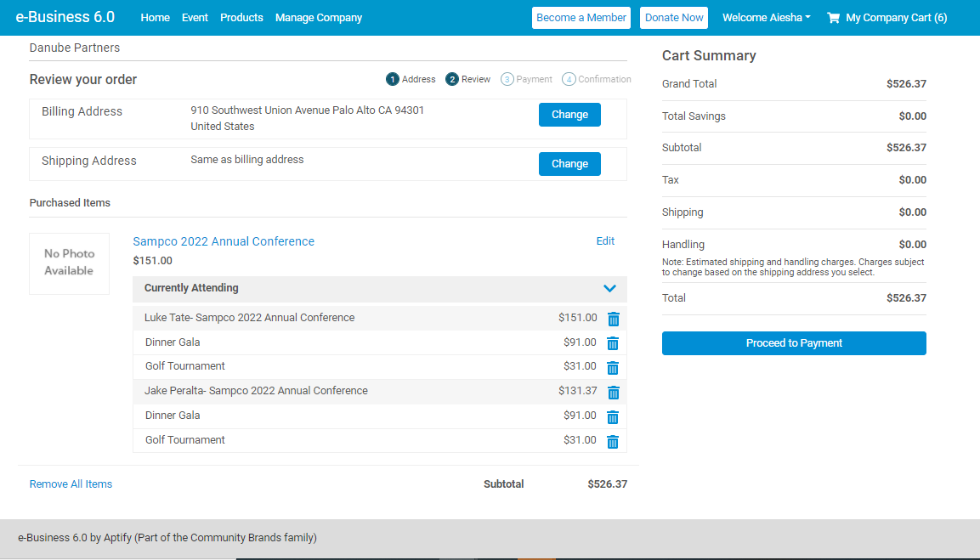This screenshot has width=980, height=560.
Task: Click the Payment step indicator
Action: (x=506, y=78)
